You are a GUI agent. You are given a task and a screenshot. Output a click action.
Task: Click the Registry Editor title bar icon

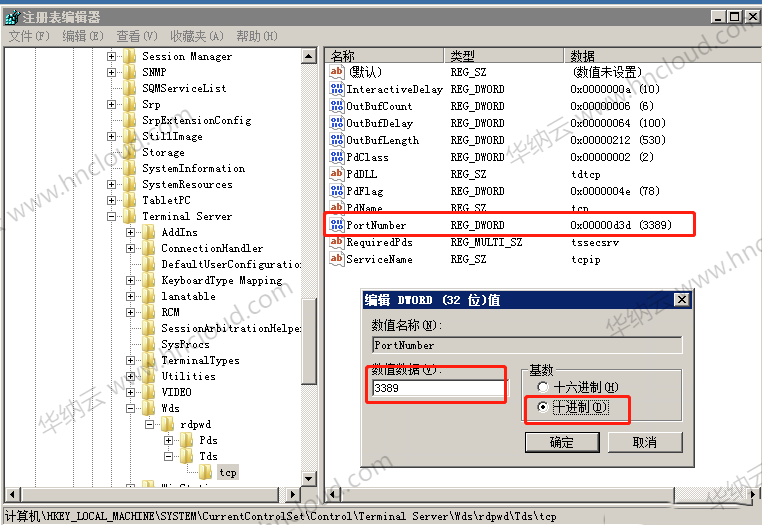12,18
